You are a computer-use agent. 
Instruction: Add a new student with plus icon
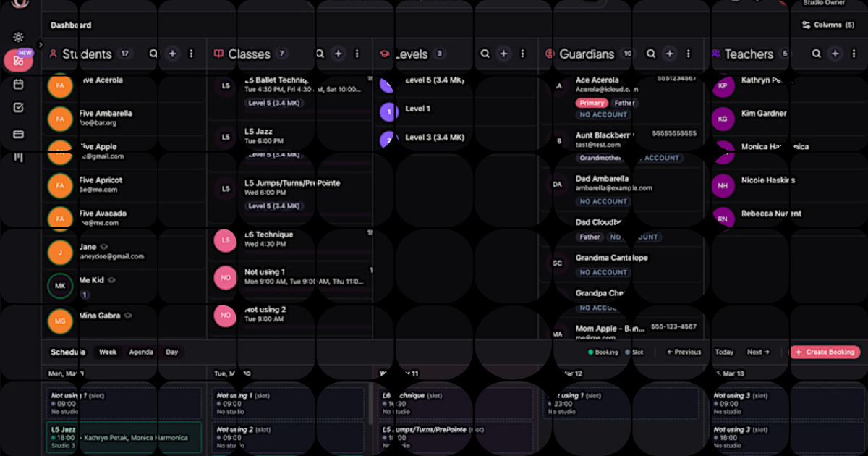point(172,54)
